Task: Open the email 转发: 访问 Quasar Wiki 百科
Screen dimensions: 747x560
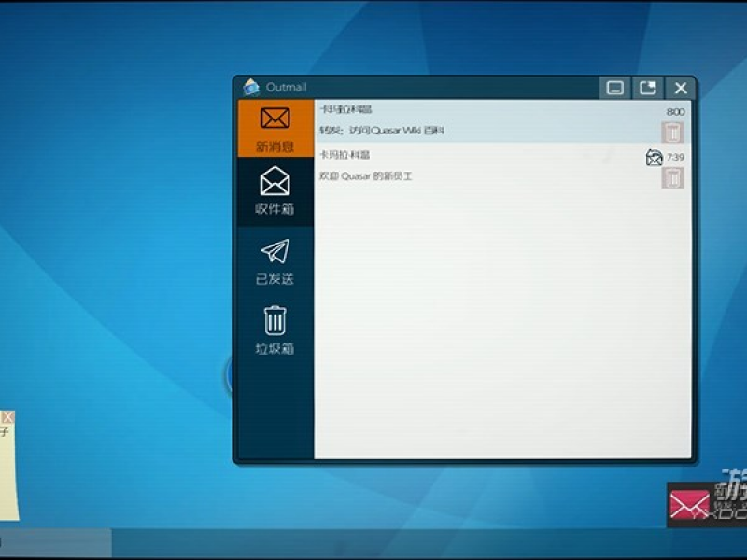Action: click(x=467, y=131)
